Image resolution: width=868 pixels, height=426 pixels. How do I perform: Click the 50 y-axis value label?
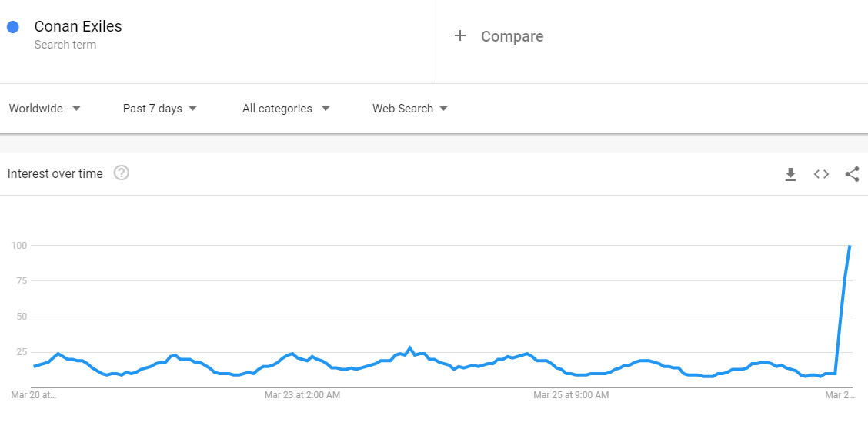point(22,317)
